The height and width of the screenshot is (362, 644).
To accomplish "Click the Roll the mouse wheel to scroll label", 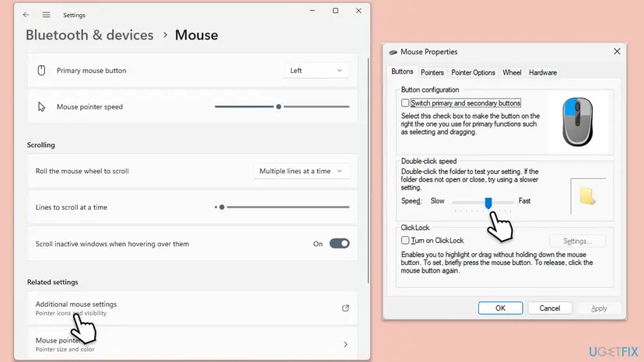I will [82, 171].
